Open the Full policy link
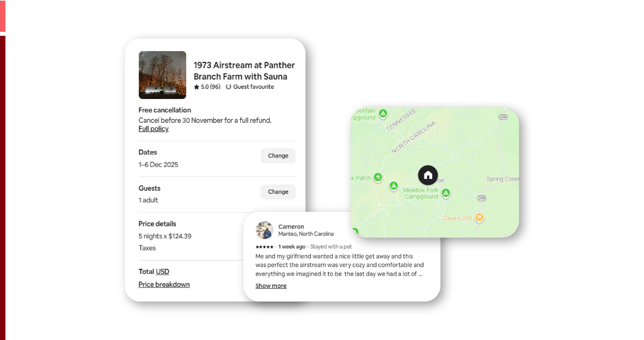This screenshot has height=340, width=644. tap(153, 129)
